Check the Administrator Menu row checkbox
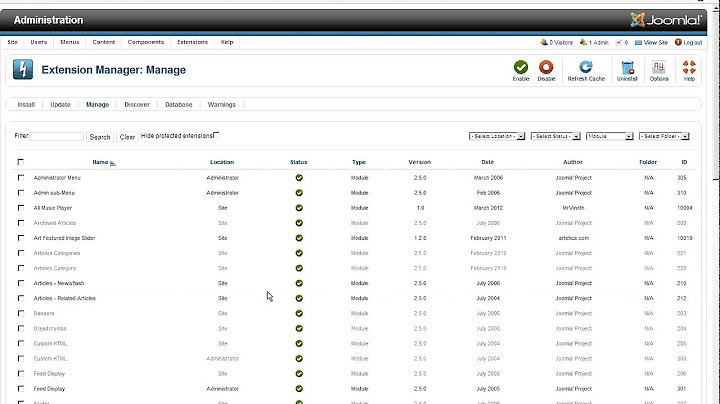Image resolution: width=720 pixels, height=404 pixels. point(21,178)
